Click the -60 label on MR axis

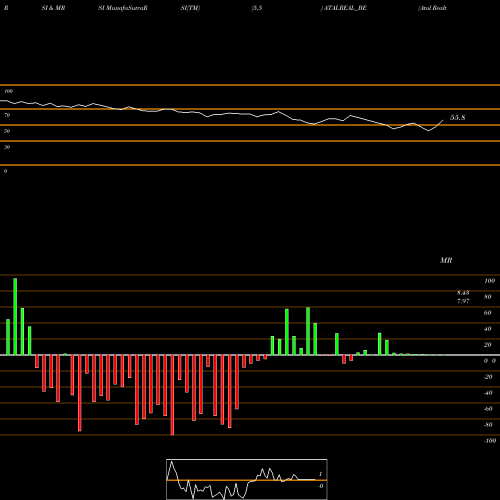488,409
